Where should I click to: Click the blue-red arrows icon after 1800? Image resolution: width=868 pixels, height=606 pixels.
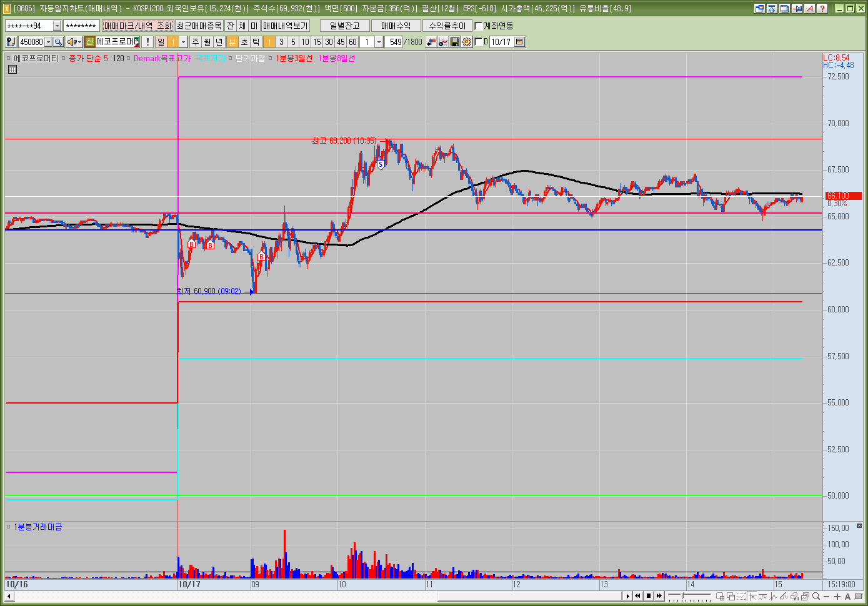pos(431,42)
